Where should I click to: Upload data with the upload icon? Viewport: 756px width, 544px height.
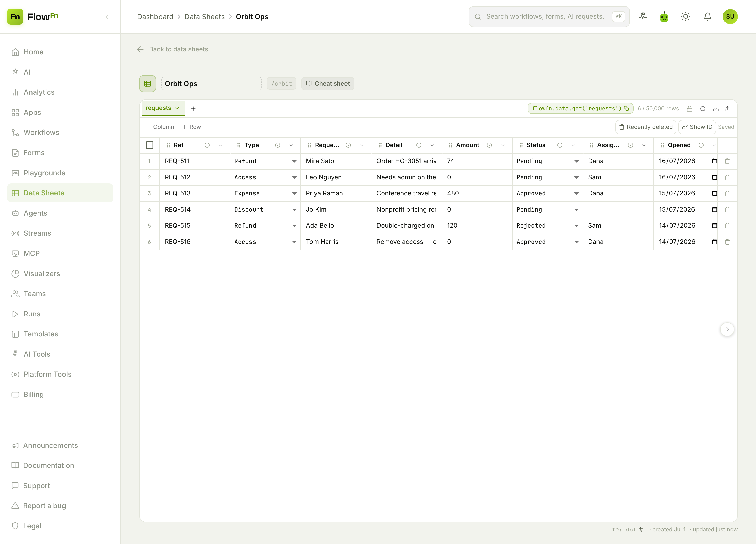728,108
